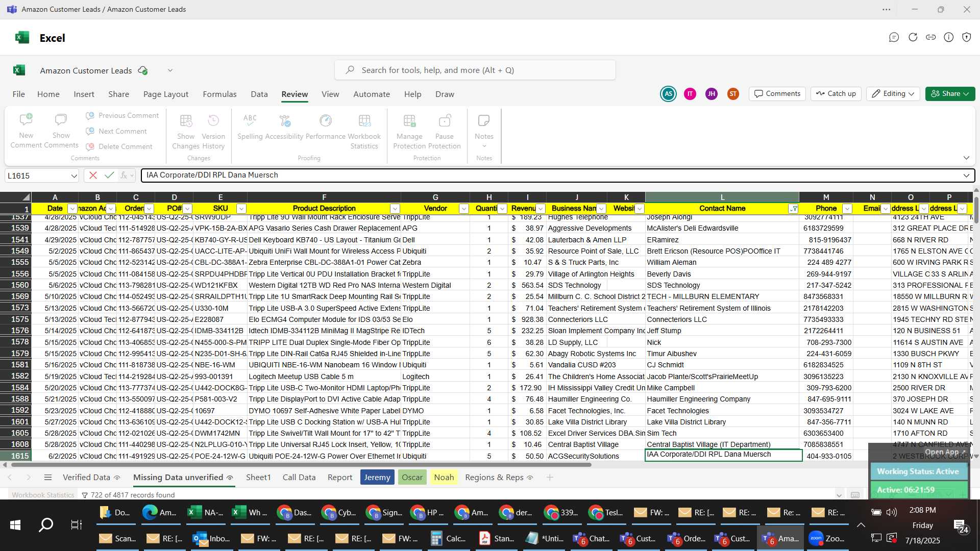
Task: Click the select-all corner of grid
Action: point(16,197)
